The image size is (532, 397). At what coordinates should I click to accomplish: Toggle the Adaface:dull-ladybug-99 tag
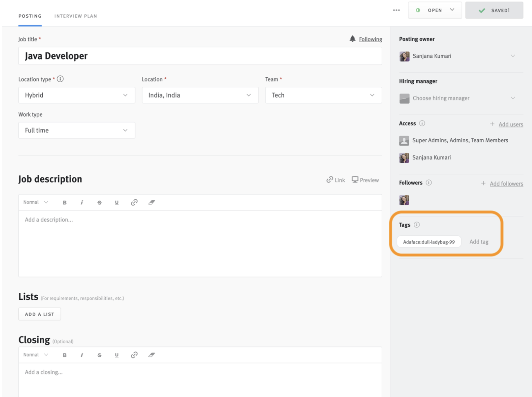coord(428,242)
